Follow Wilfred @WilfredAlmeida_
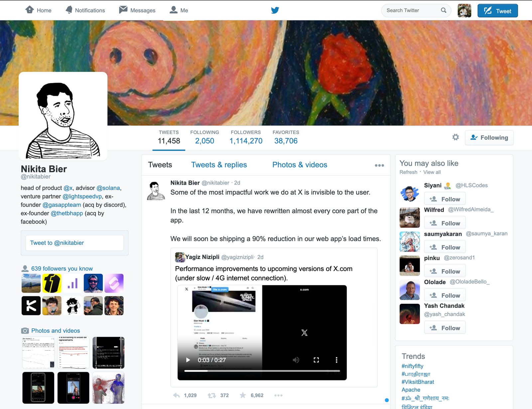Image resolution: width=532 pixels, height=409 pixels. tap(445, 223)
